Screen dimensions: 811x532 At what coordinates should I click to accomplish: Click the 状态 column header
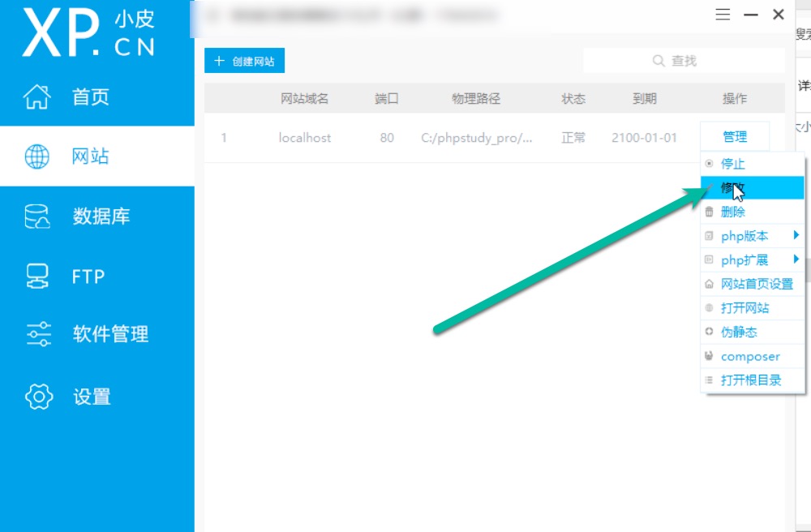pos(573,98)
